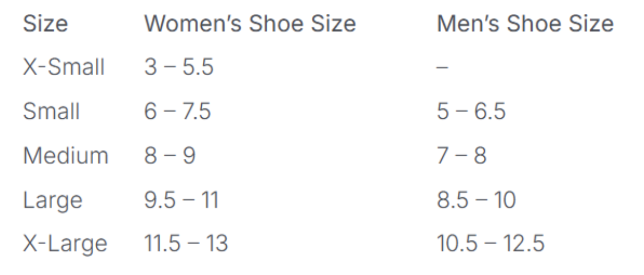Select the Large size row label
The image size is (644, 275).
[53, 200]
